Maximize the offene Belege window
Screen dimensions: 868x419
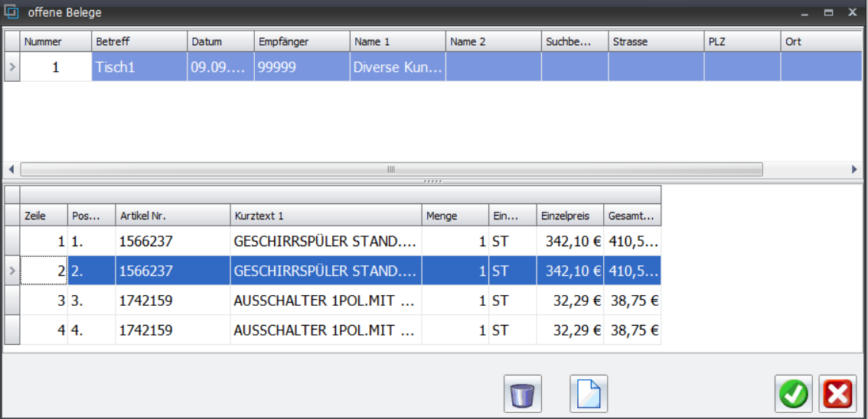coord(828,13)
